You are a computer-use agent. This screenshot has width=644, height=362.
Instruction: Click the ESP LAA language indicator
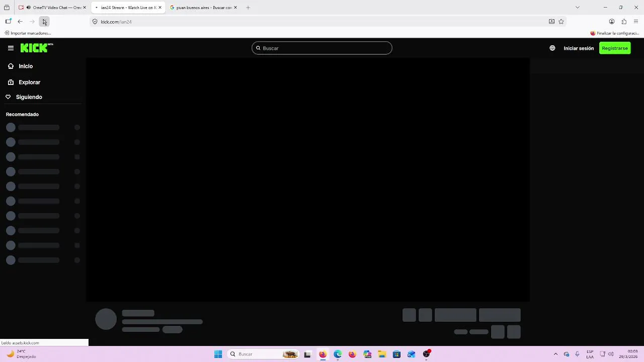590,354
